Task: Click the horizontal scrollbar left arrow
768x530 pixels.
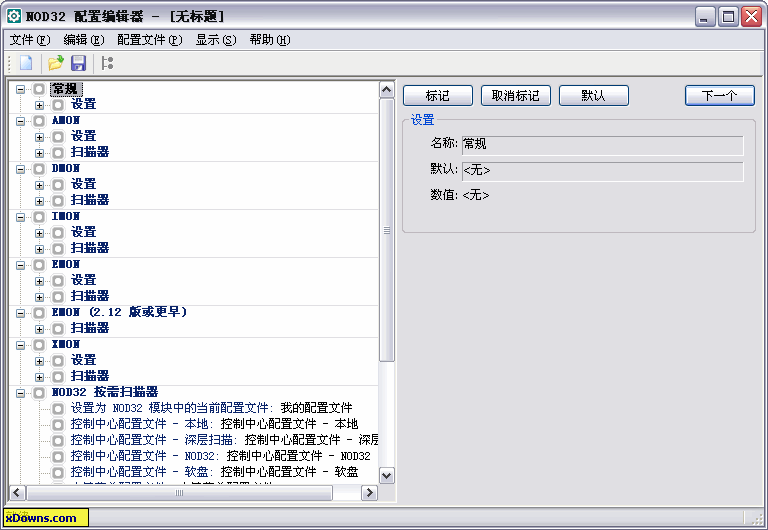Action: tap(17, 493)
